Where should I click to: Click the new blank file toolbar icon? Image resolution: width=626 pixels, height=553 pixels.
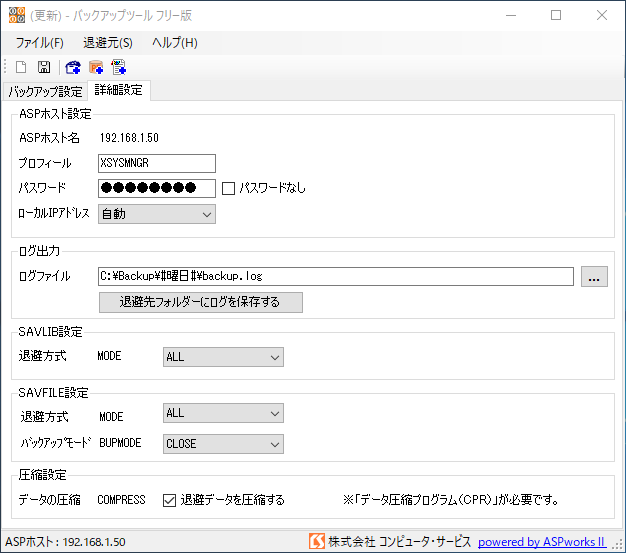(x=21, y=67)
